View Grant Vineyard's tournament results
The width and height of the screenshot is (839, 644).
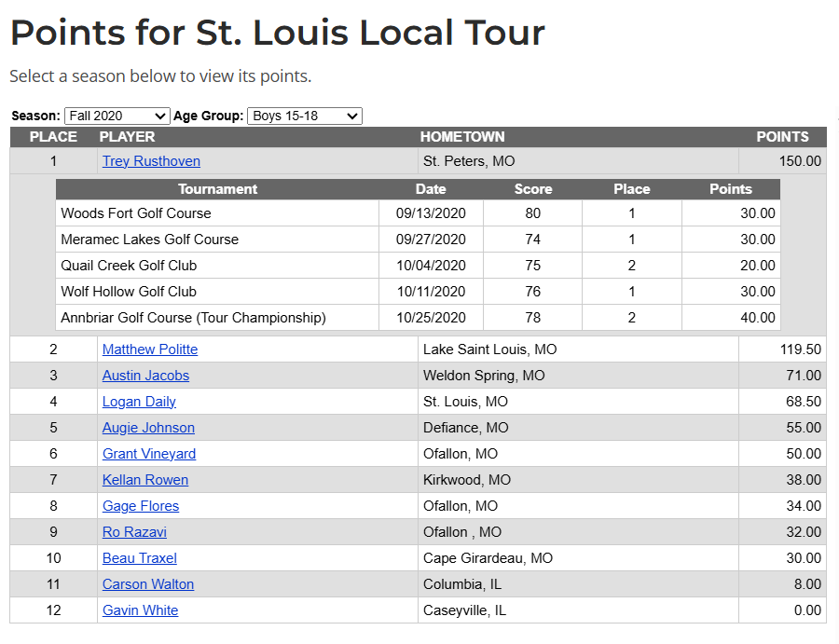pos(149,454)
